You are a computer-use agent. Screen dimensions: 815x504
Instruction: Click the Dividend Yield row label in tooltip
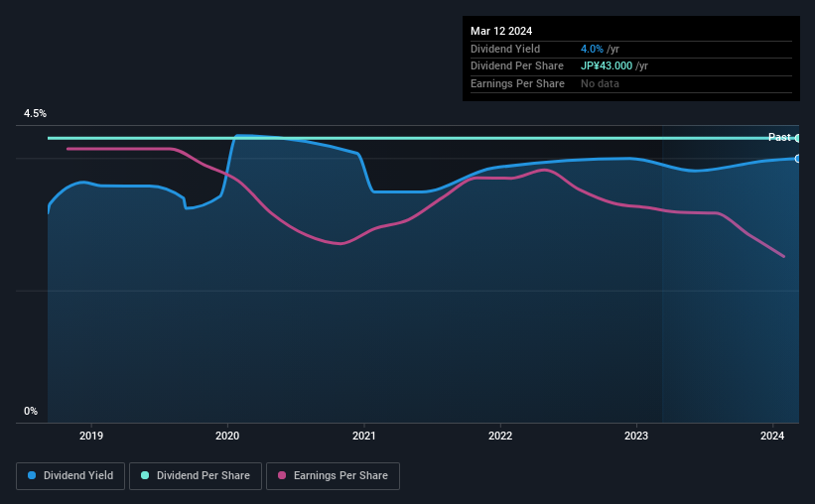pos(505,49)
